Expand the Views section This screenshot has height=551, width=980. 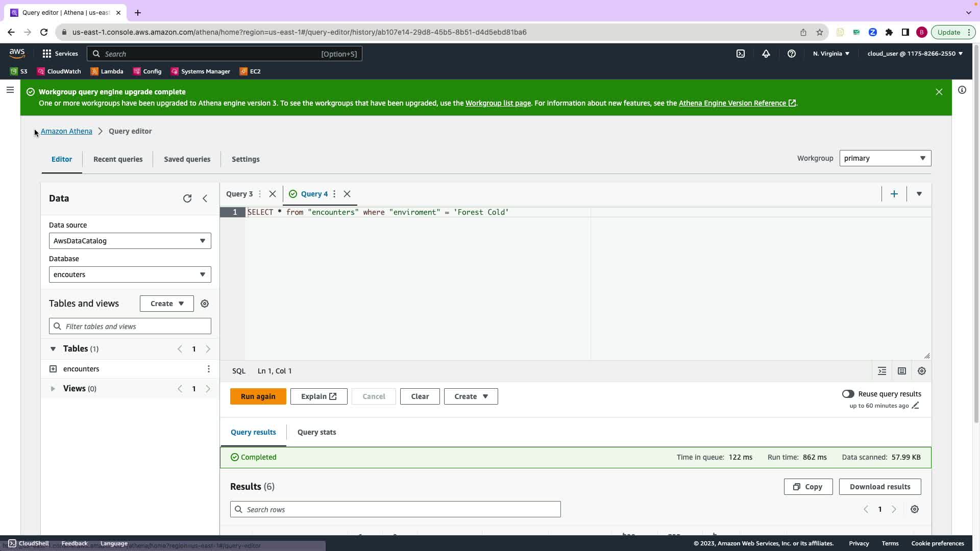53,389
